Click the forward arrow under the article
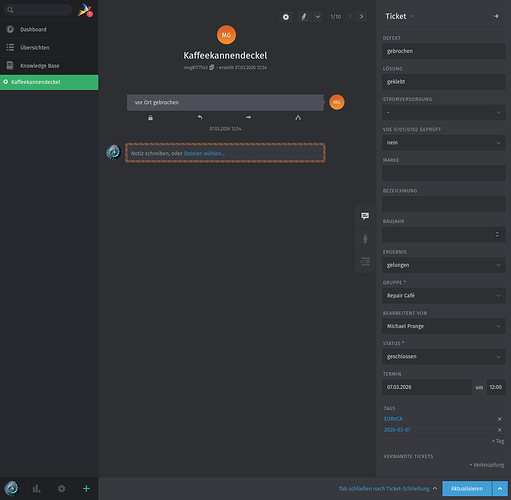Screen dimensions: 511x500 (249, 117)
